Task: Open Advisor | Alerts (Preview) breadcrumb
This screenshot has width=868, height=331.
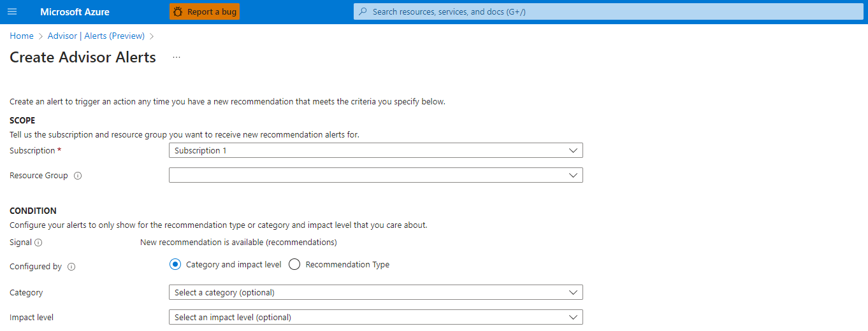Action: [96, 36]
